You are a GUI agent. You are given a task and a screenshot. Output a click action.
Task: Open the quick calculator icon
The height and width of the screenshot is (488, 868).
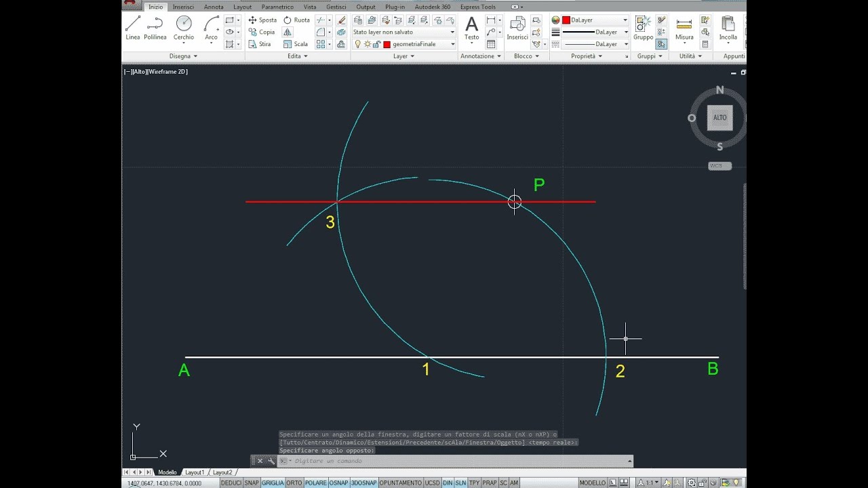coord(705,44)
